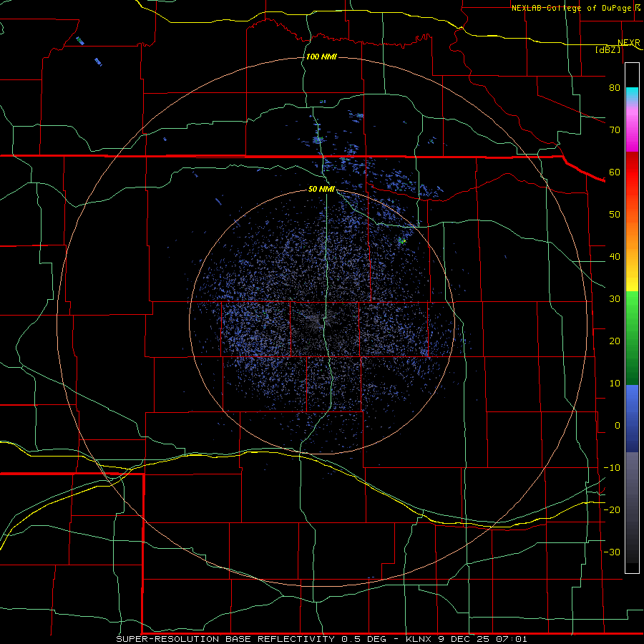This screenshot has width=644, height=644.
Task: Click the 60 value on dBZ scale
Action: click(x=615, y=172)
